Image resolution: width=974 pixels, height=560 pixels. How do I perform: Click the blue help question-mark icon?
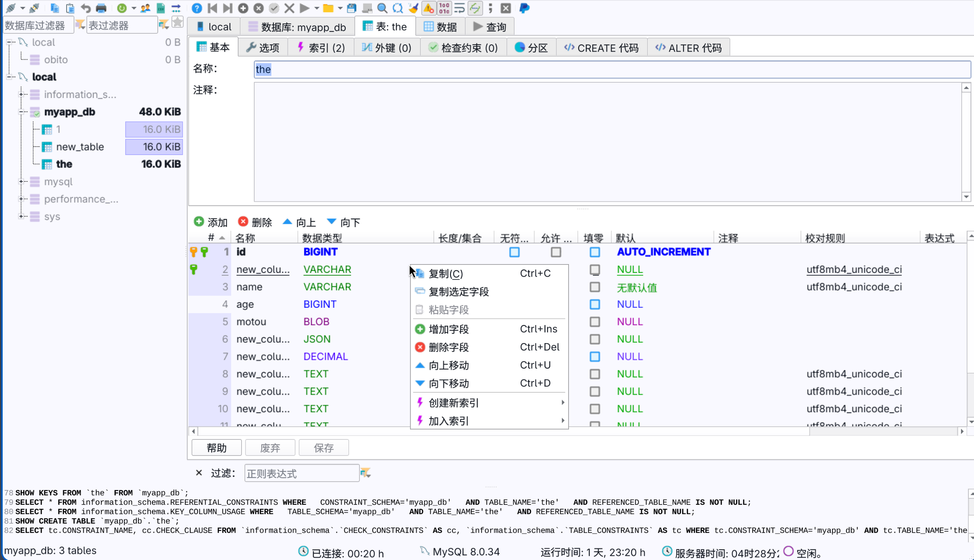coord(196,8)
